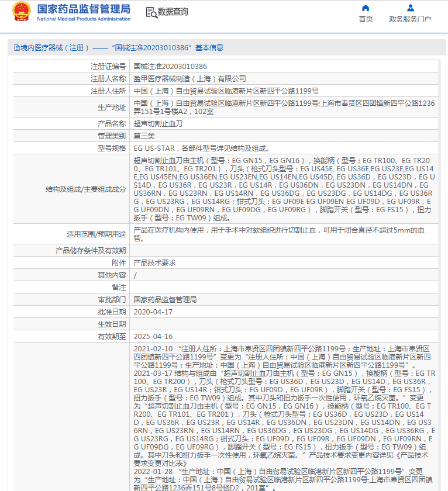This screenshot has width=448, height=491.
Task: Select the 2021-03-17 change record entry
Action: (284, 419)
